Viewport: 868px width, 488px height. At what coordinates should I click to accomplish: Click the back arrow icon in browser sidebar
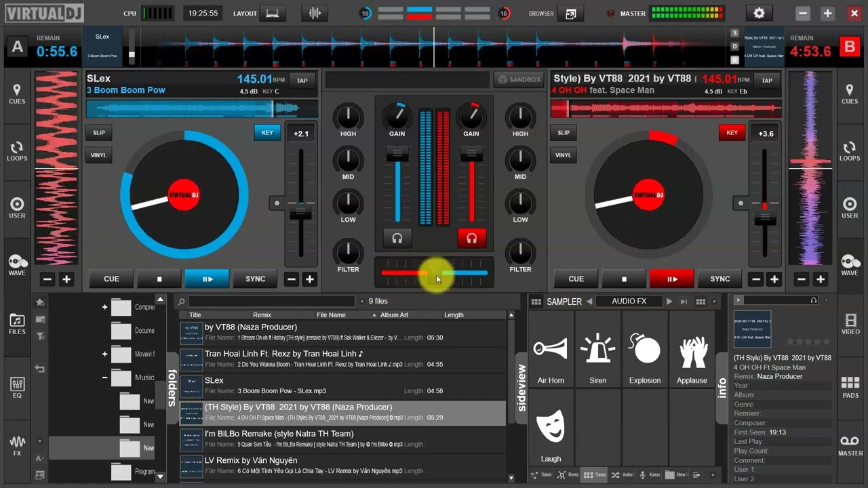[x=40, y=369]
